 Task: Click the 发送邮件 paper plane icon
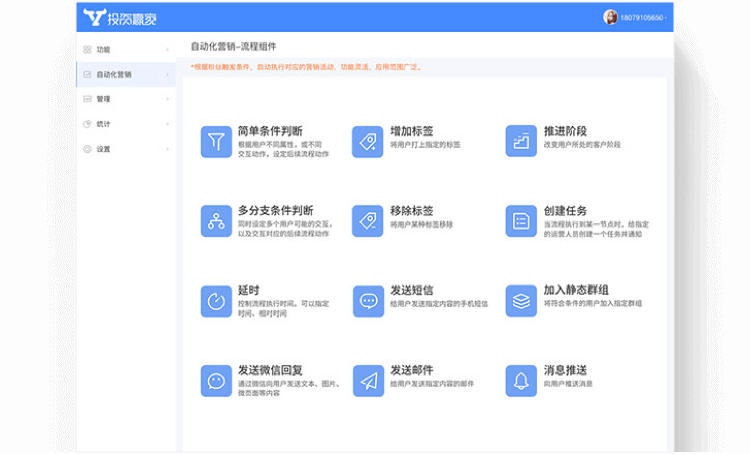(x=368, y=380)
